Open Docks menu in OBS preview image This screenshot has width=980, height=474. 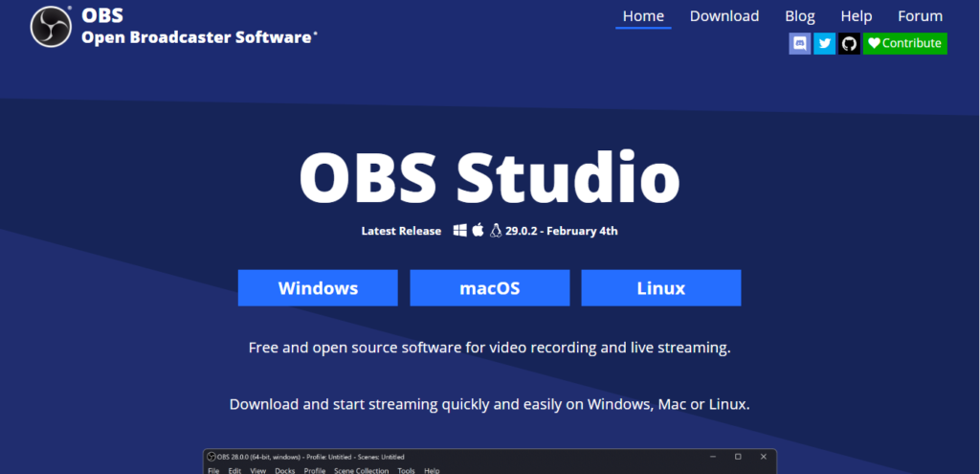285,470
